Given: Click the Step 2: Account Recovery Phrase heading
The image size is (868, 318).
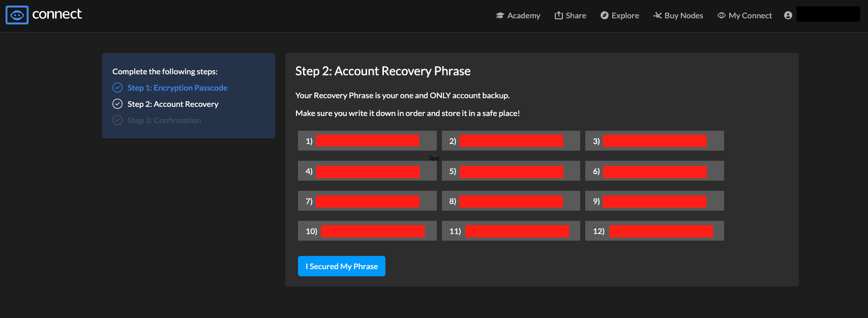Looking at the screenshot, I should tap(383, 71).
